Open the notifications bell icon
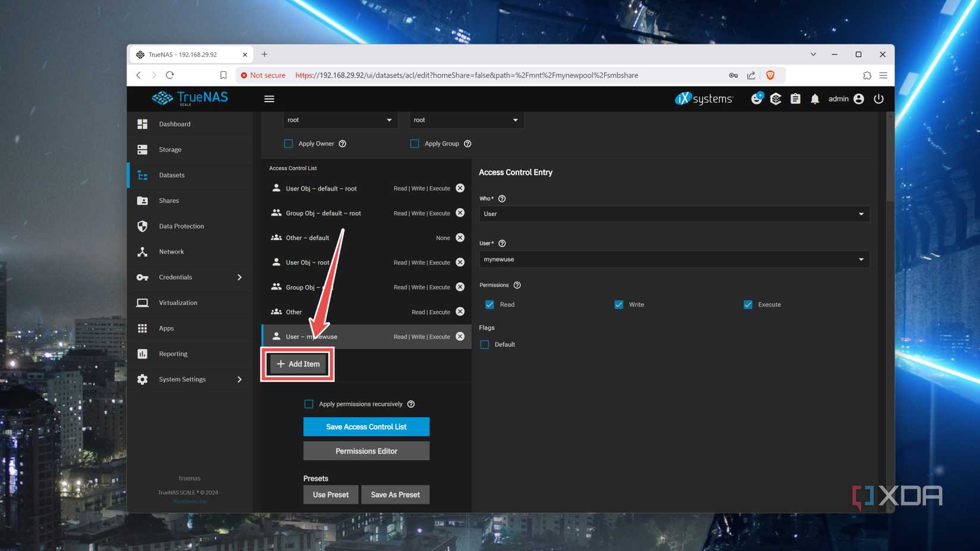The image size is (980, 551). tap(815, 99)
